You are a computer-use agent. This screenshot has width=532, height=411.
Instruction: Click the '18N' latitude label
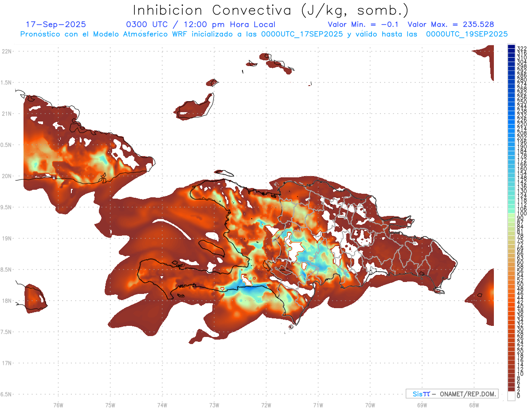pyautogui.click(x=7, y=301)
